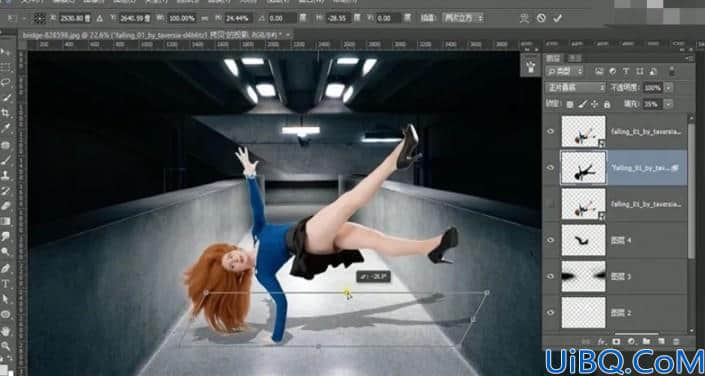Image resolution: width=705 pixels, height=376 pixels.
Task: Toggle the layer filtering switch
Action: pyautogui.click(x=673, y=71)
